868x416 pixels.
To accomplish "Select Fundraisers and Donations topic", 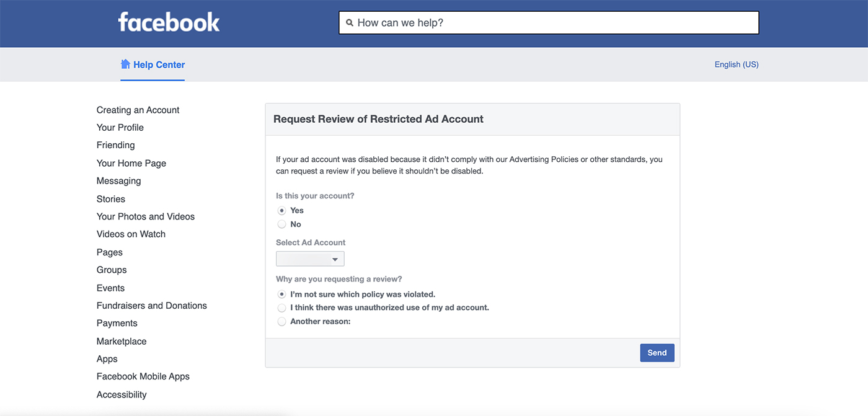I will point(152,306).
